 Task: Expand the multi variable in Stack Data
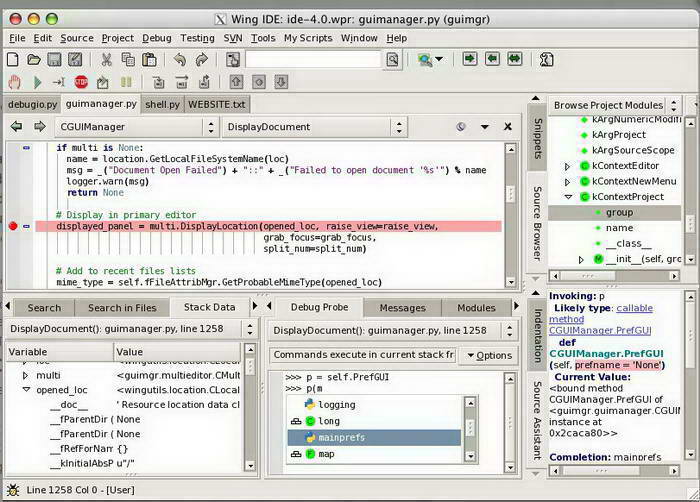(x=26, y=375)
